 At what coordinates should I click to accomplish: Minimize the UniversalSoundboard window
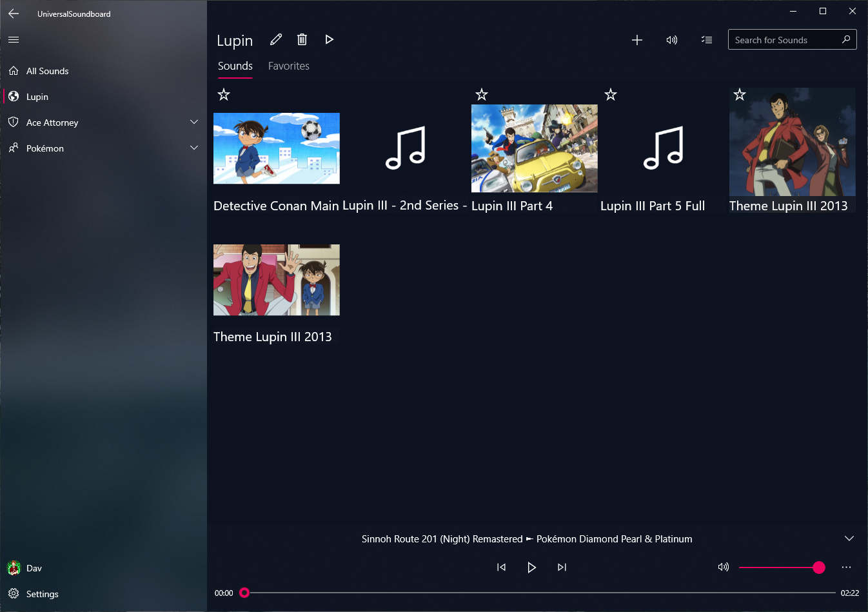(793, 11)
